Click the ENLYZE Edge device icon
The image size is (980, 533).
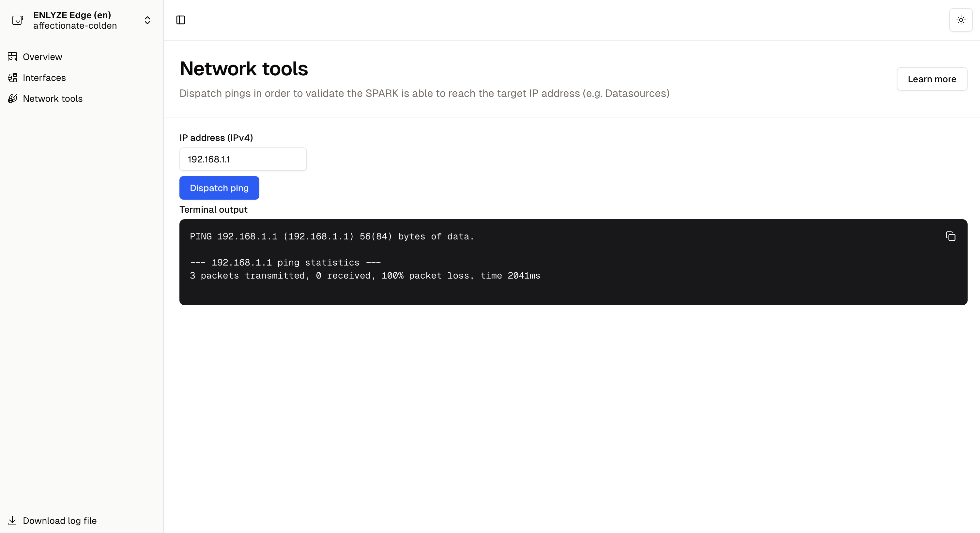(18, 20)
